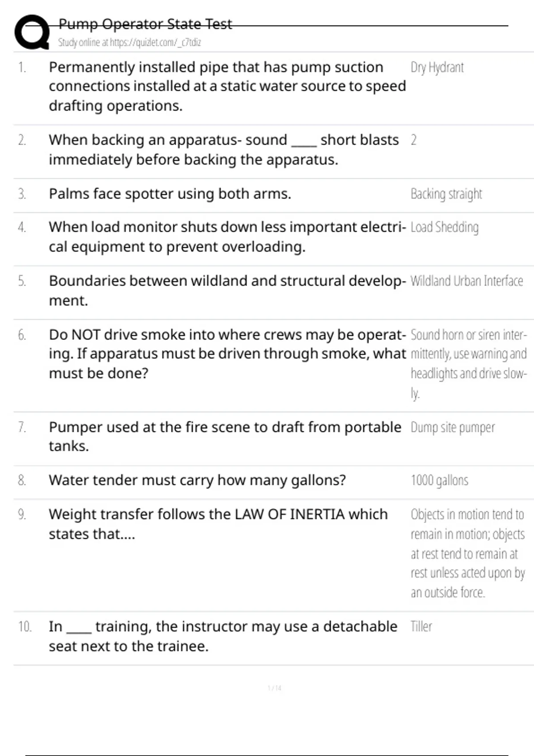Viewport: 534px width, 756px height.
Task: Click the detachable seat training question
Action: click(x=222, y=636)
